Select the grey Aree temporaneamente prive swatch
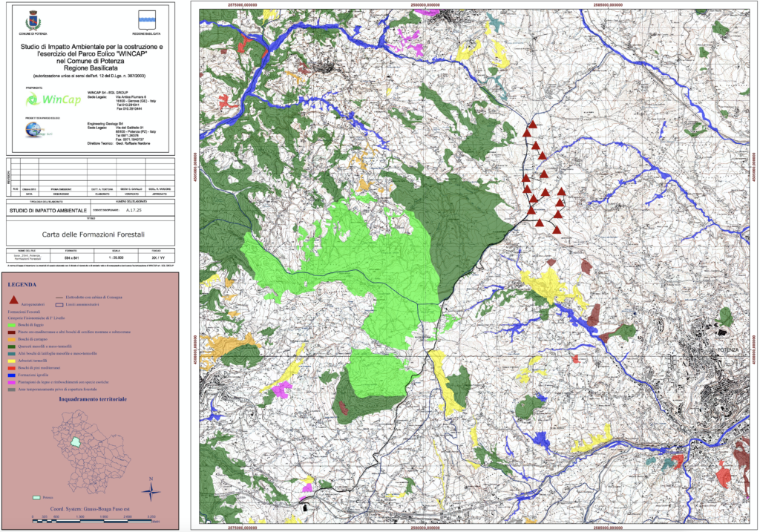The image size is (760, 532). pos(11,389)
